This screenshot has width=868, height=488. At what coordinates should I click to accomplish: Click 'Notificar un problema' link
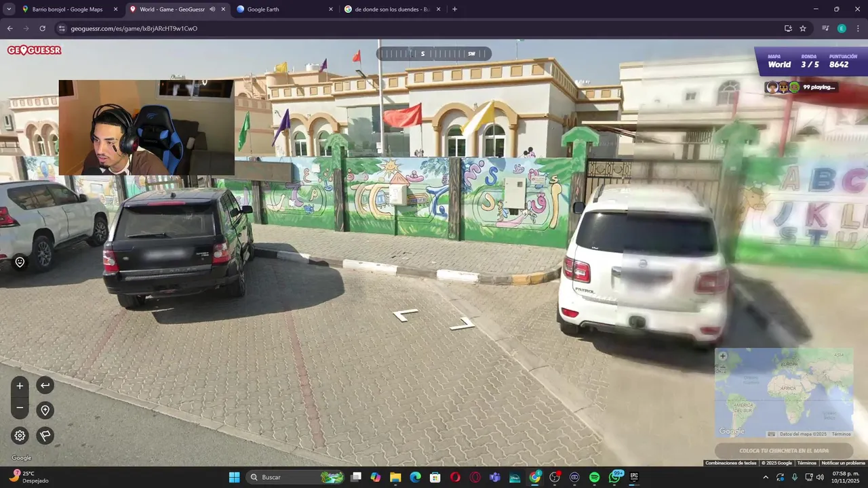[843, 463]
